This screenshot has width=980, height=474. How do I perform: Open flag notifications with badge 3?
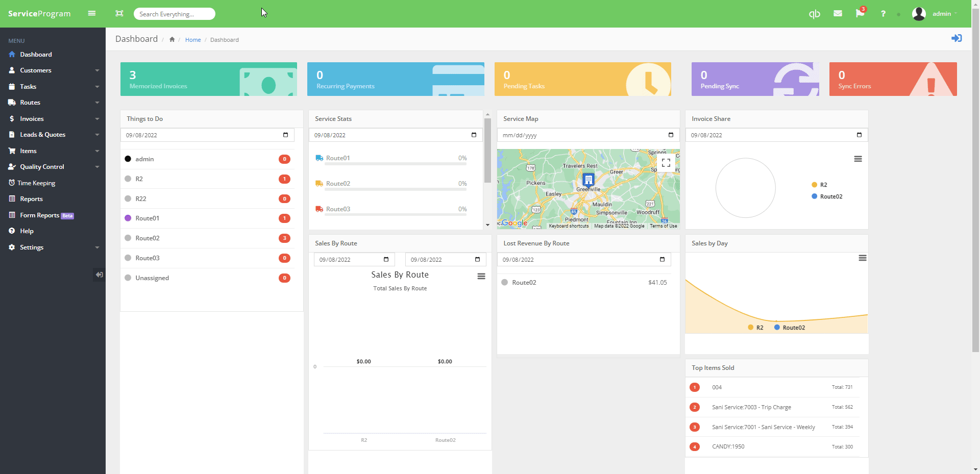tap(861, 12)
